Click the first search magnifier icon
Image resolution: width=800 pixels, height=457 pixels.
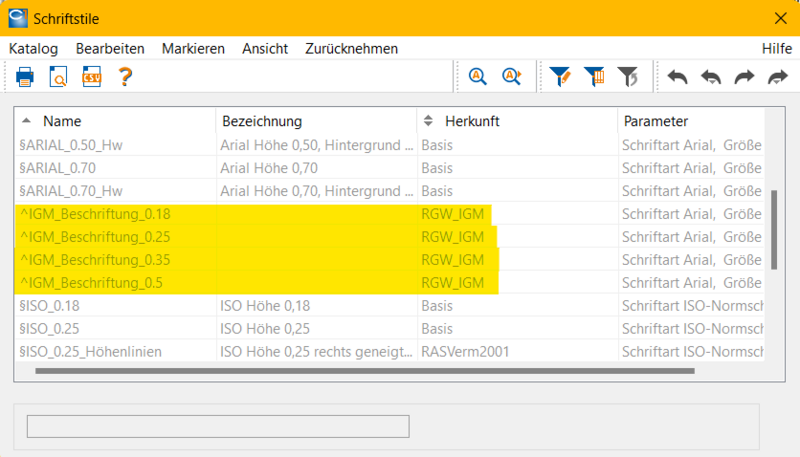click(x=478, y=77)
